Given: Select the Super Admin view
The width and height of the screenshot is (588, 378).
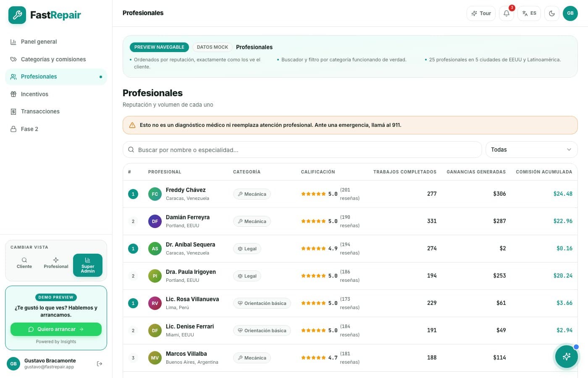Looking at the screenshot, I should tap(88, 265).
